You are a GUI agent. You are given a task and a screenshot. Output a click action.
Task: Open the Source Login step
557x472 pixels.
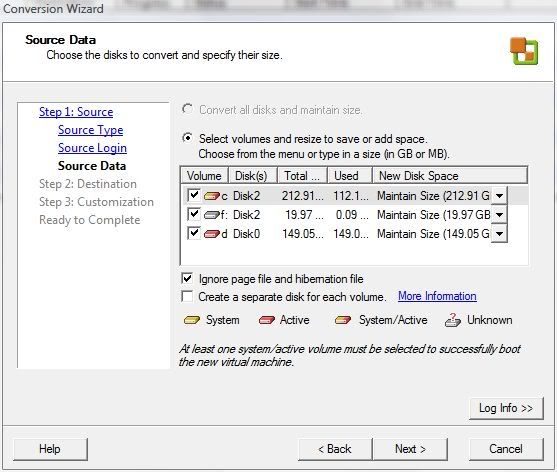click(92, 148)
